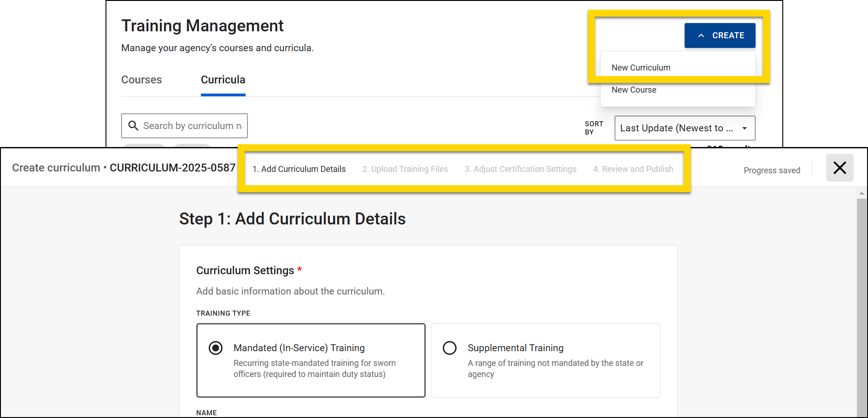Choose New Curriculum from the menu
Image resolution: width=868 pixels, height=418 pixels.
pos(641,67)
